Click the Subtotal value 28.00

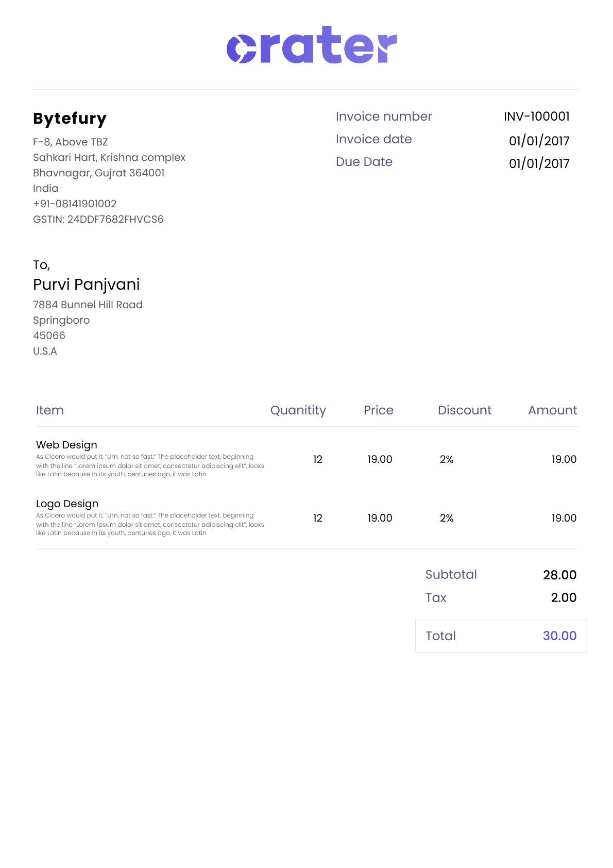[x=559, y=575]
